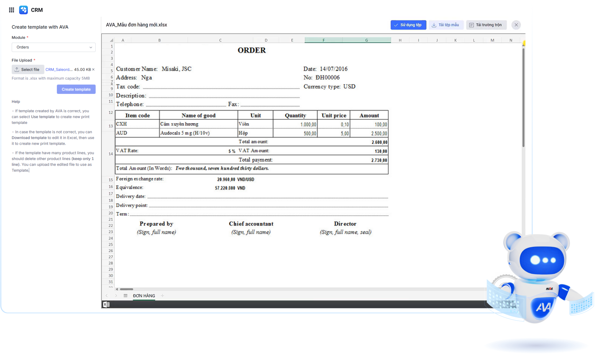
Task: Click the vertical scrollbar of spreadsheet
Action: pyautogui.click(x=523, y=97)
